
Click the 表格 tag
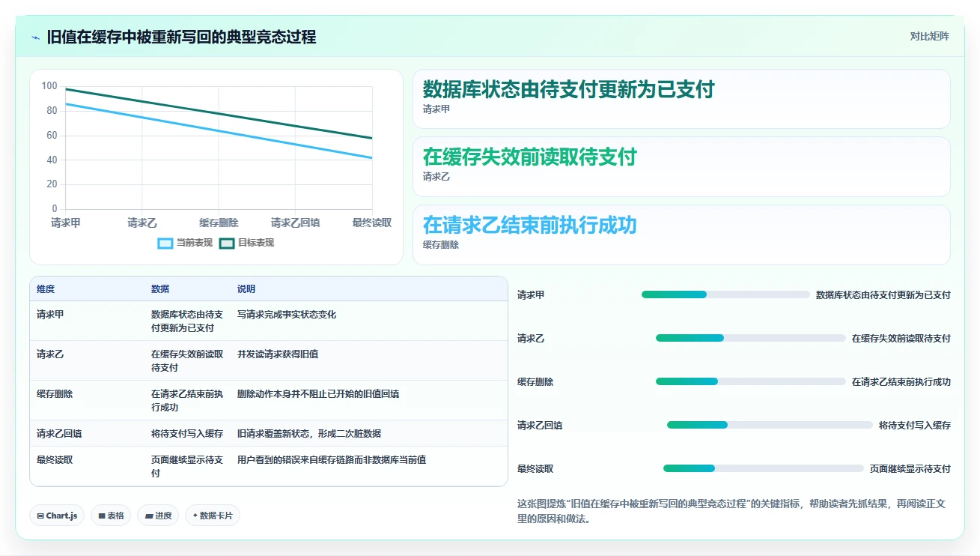coord(111,516)
